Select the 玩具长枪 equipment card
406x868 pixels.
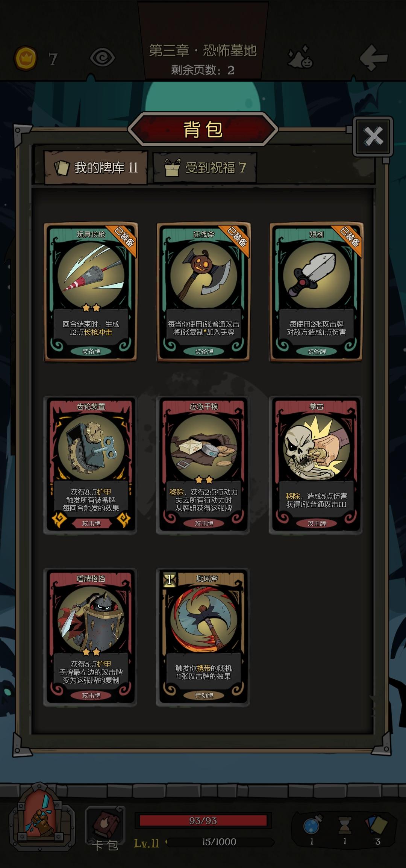(x=91, y=292)
